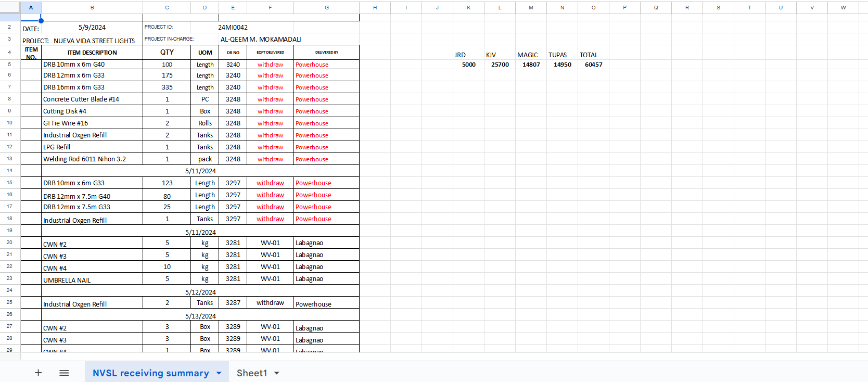
Task: Select the UMBRELLA NAIL cell
Action: click(x=92, y=279)
